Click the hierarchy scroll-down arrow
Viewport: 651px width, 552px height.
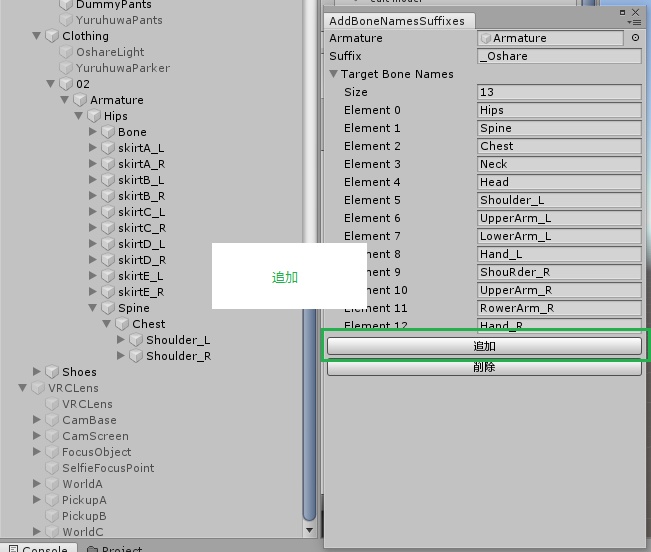[309, 530]
